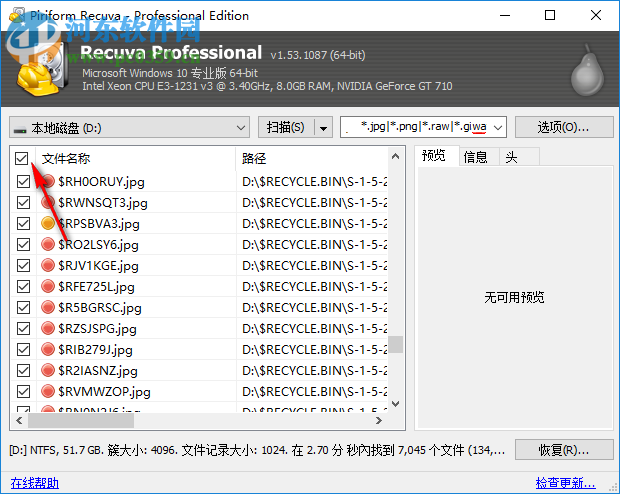
Task: Sort by the 文件名称 column header
Action: [x=136, y=159]
